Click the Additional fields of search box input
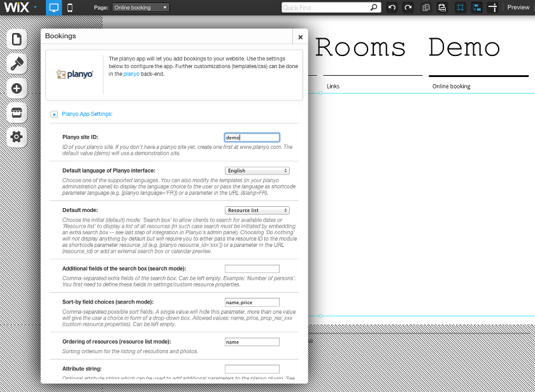This screenshot has height=392, width=535. pyautogui.click(x=252, y=269)
